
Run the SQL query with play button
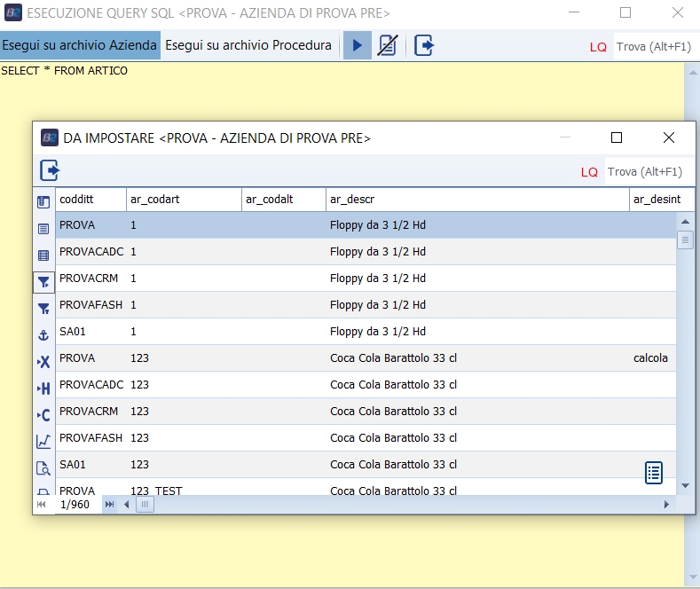(x=357, y=45)
